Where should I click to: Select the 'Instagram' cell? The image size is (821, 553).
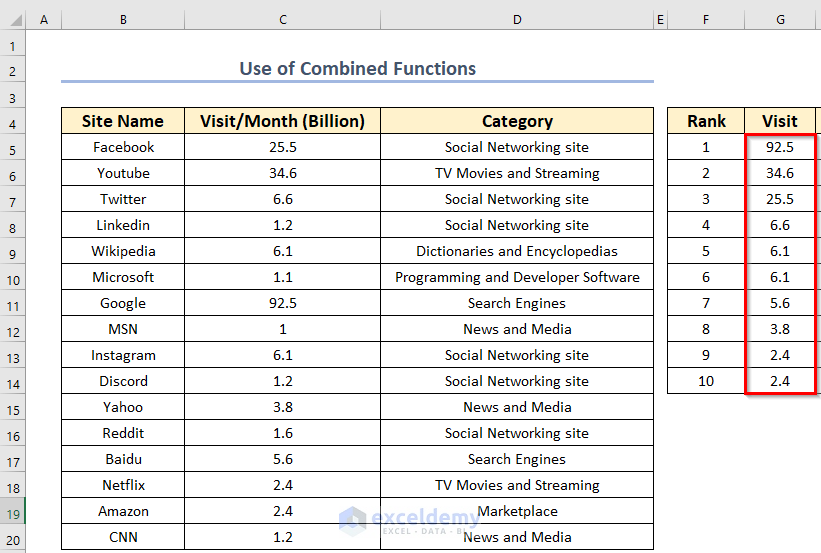pyautogui.click(x=123, y=355)
